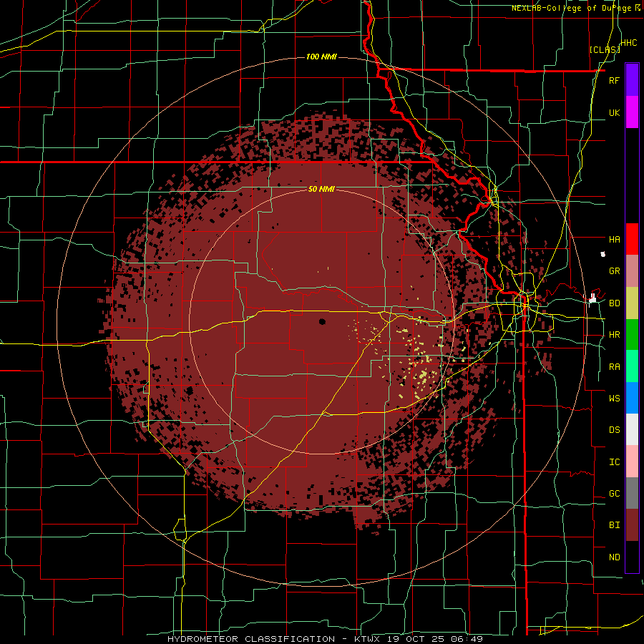This screenshot has height=644, width=644.
Task: Click the RA label in the legend
Action: 614,367
